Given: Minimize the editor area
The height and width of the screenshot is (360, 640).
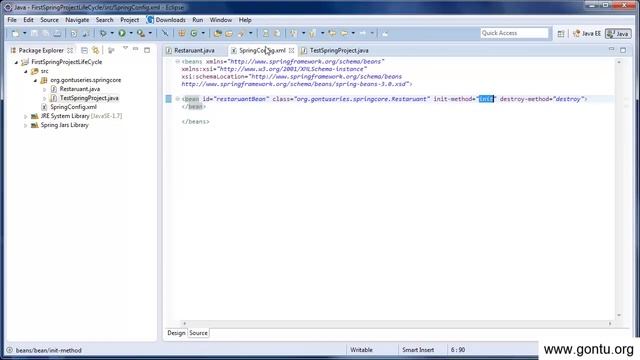Looking at the screenshot, I should tap(611, 49).
